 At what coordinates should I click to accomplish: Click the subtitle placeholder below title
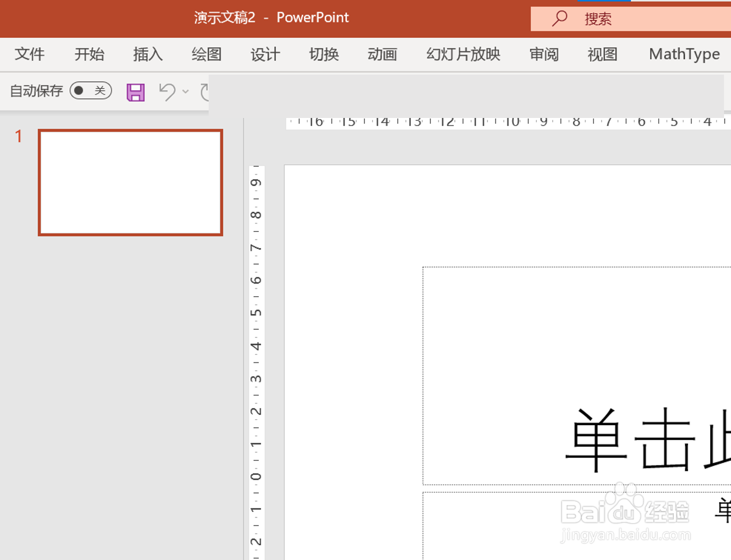pos(577,526)
